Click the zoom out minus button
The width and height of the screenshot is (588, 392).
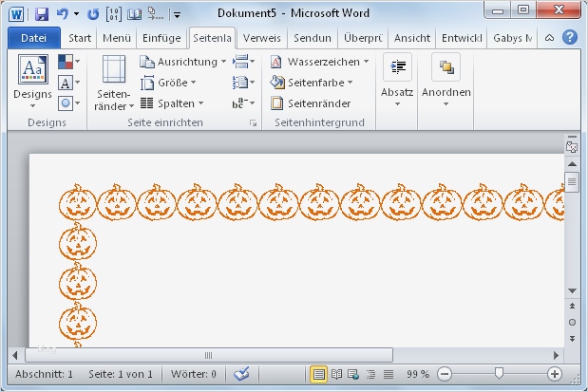tap(445, 374)
